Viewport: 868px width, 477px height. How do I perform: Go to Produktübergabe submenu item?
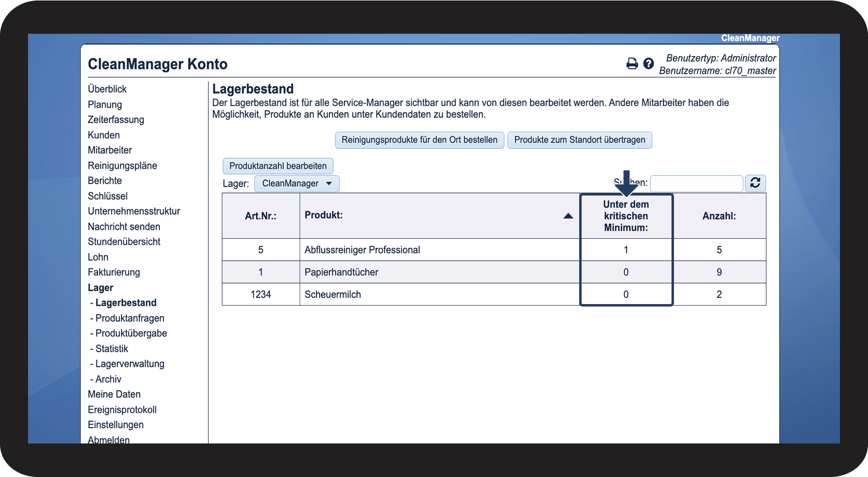tap(131, 334)
